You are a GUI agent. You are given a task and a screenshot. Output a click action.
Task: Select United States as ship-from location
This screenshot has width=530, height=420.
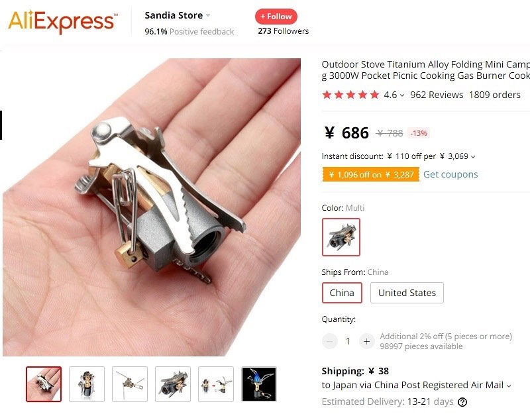coord(407,293)
